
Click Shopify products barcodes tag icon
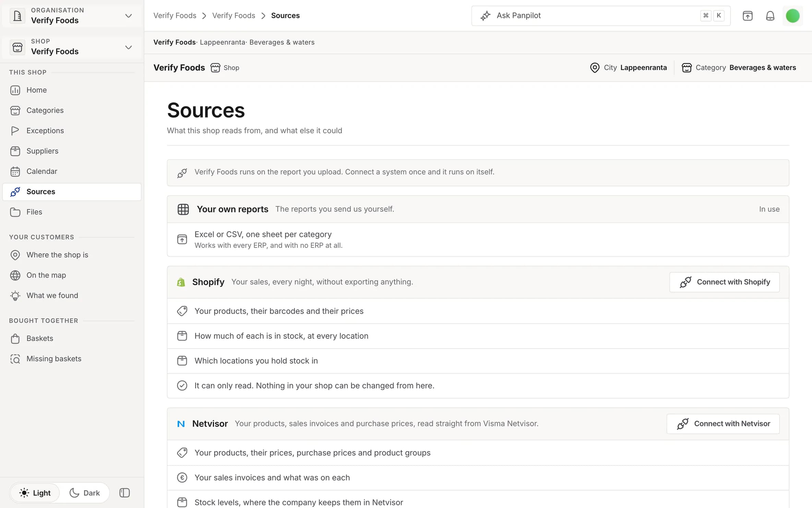[x=182, y=311]
